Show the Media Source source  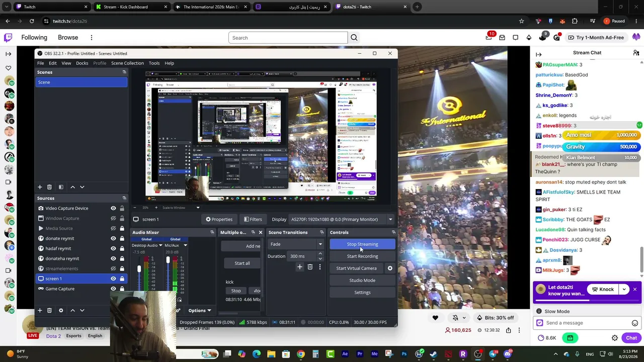(x=113, y=228)
